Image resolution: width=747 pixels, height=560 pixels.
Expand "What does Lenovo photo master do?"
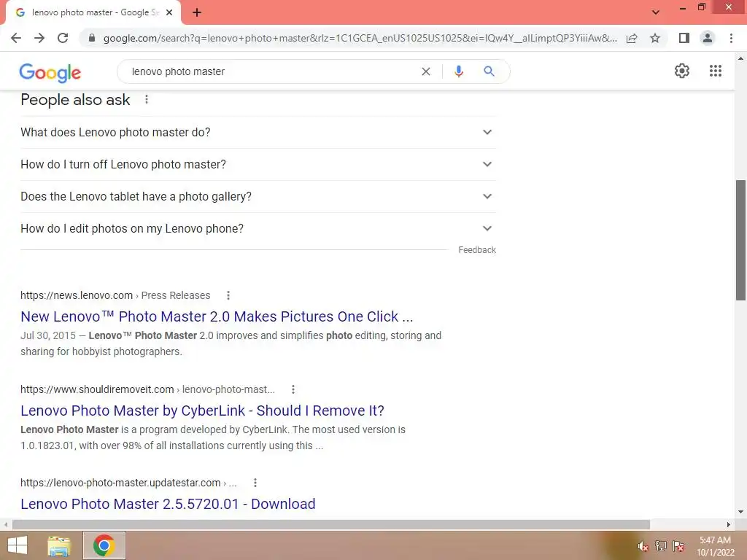coord(258,133)
